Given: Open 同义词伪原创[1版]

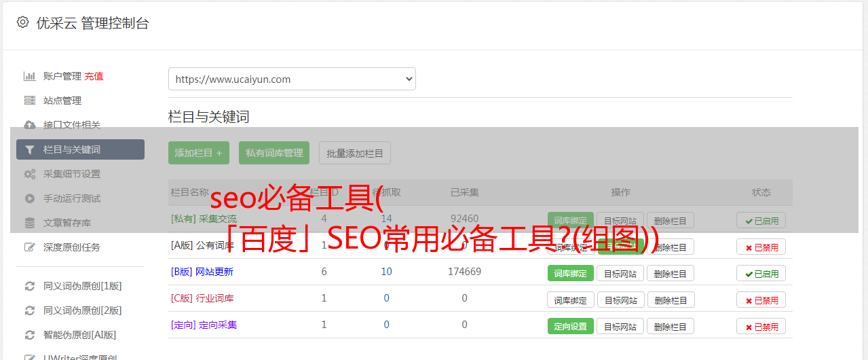Looking at the screenshot, I should [x=83, y=286].
